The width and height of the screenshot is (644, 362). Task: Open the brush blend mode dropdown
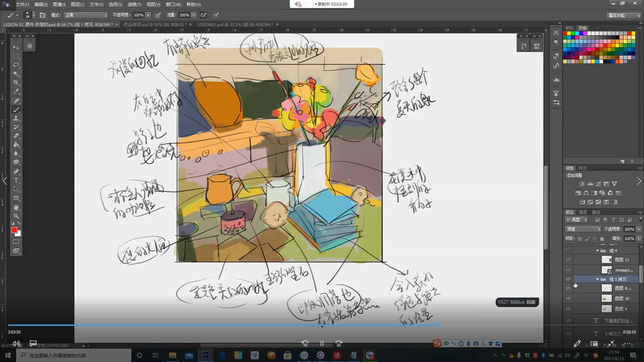point(86,15)
